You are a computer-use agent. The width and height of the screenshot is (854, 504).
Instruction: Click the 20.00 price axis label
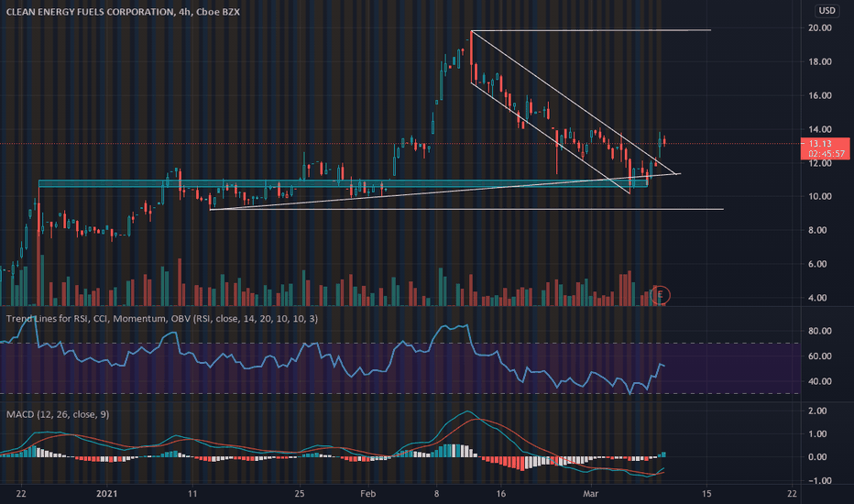[x=820, y=27]
